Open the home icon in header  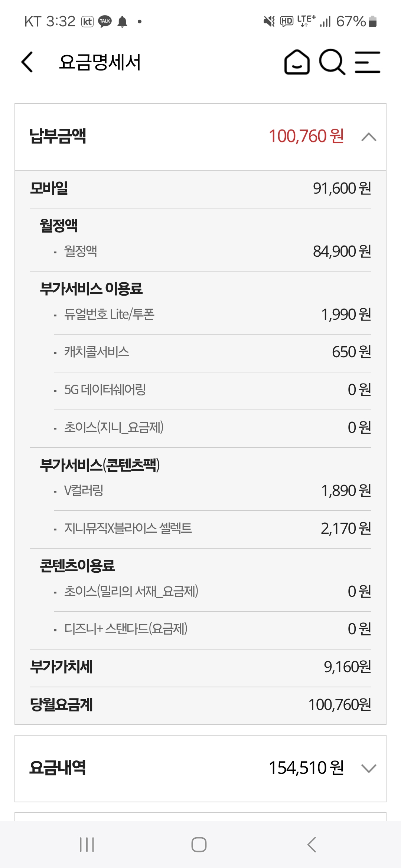pos(297,62)
